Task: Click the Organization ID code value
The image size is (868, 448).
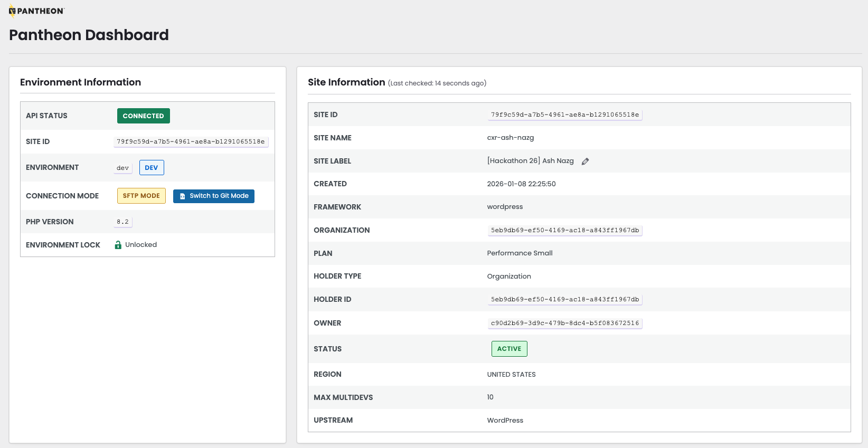Action: click(x=565, y=230)
